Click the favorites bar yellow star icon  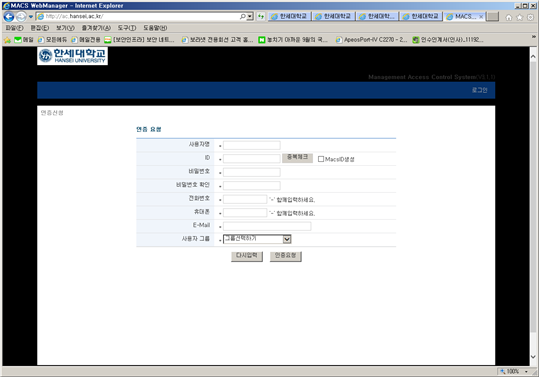(x=8, y=40)
